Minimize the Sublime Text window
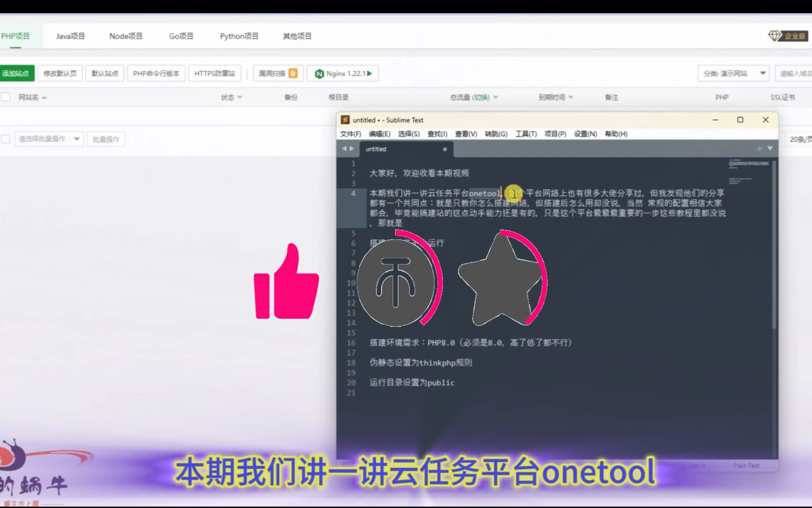 point(715,120)
